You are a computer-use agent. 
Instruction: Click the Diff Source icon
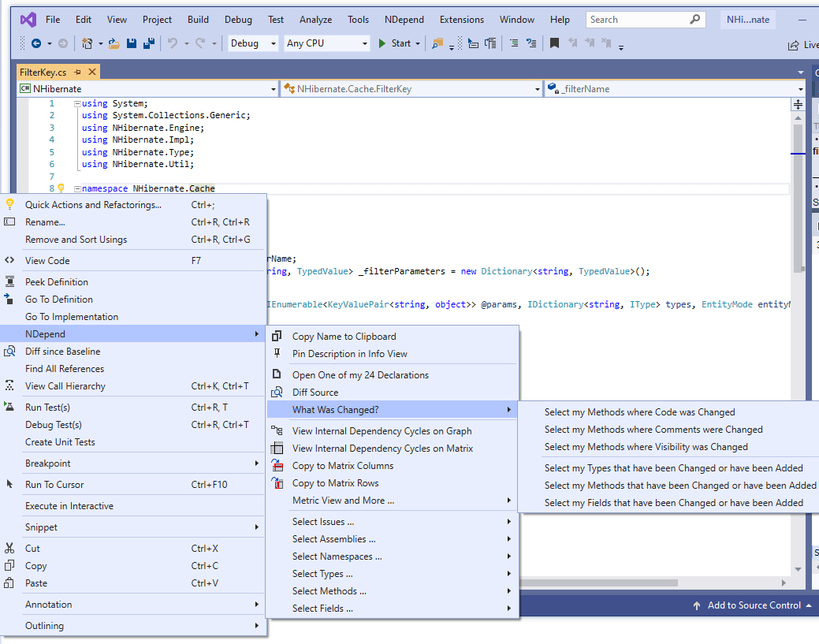point(277,393)
